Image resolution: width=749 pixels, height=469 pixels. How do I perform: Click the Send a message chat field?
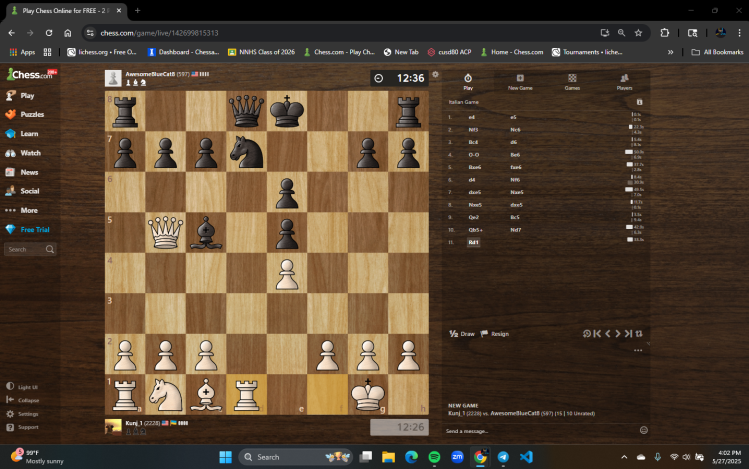tap(540, 431)
